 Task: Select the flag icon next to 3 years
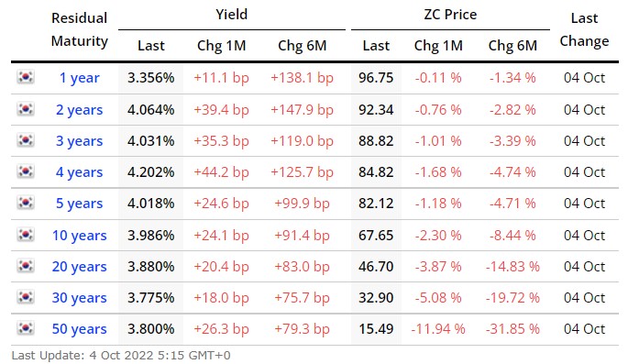26,139
